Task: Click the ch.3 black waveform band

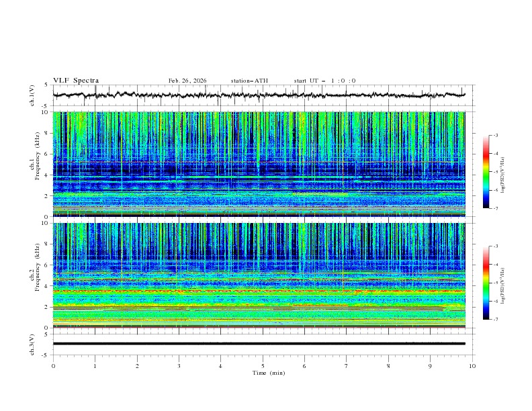Action: click(259, 344)
